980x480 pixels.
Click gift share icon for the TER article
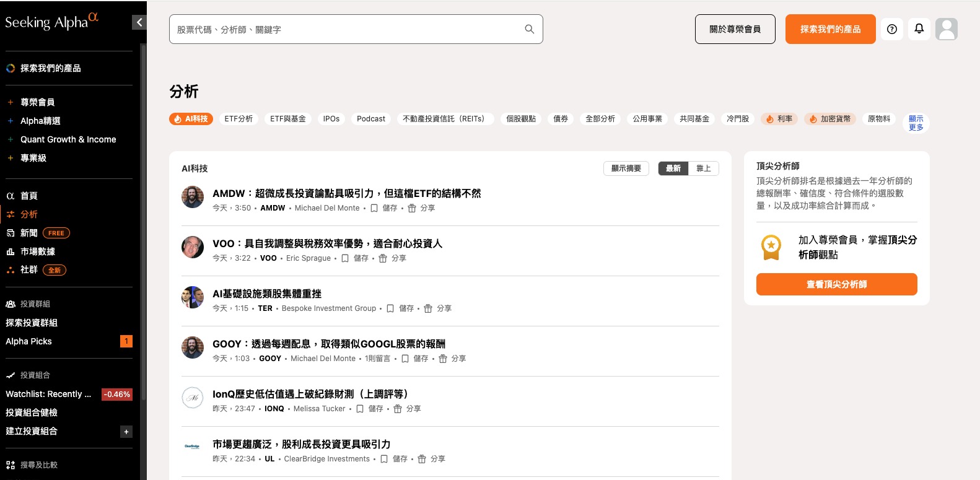click(428, 308)
